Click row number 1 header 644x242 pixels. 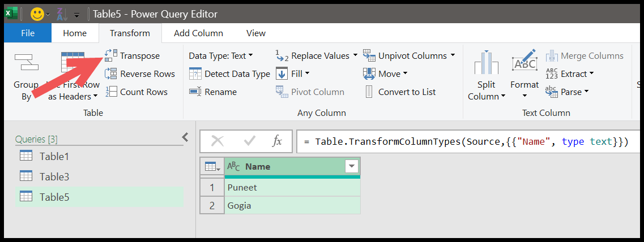pyautogui.click(x=212, y=188)
